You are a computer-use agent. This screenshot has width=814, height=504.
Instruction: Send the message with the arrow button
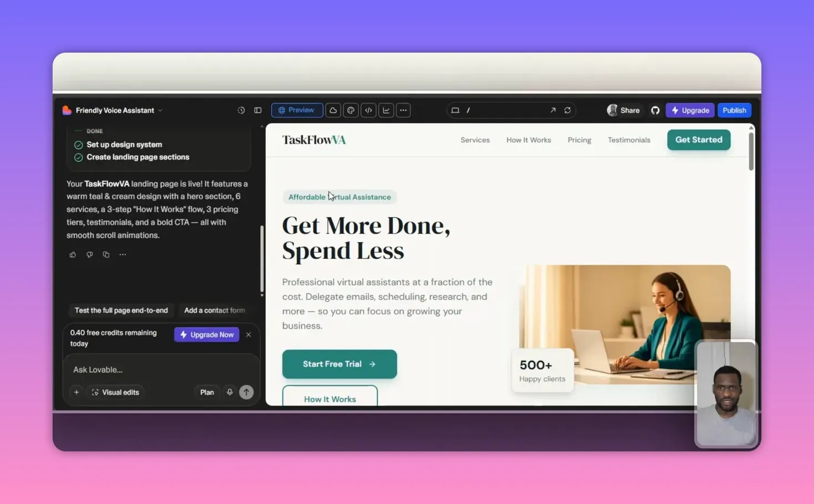pos(246,392)
